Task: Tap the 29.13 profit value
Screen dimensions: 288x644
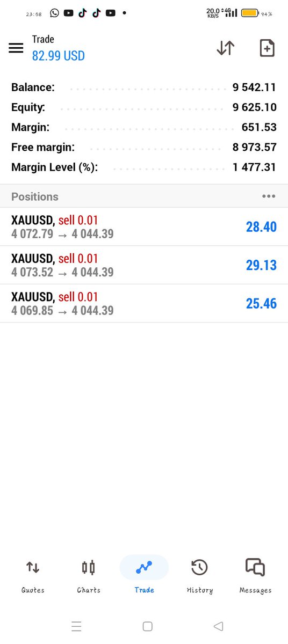Action: click(x=261, y=265)
